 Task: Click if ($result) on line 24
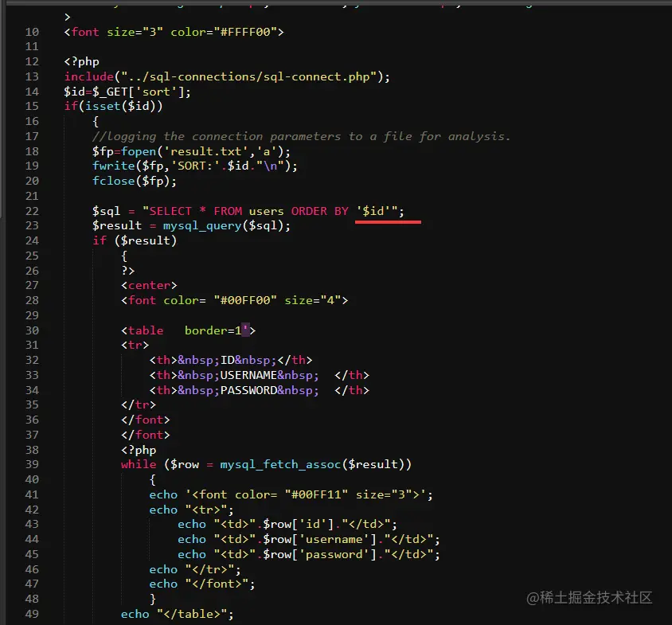pyautogui.click(x=135, y=241)
